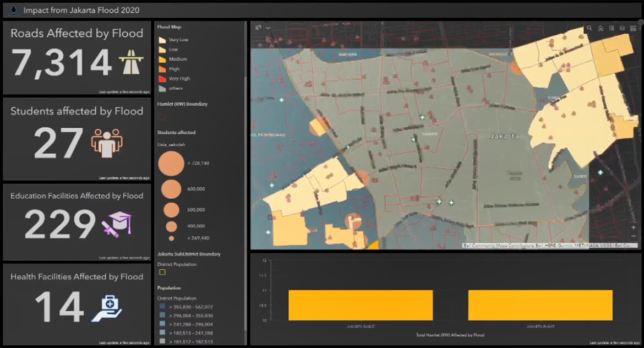Click the 'Health Facilities Affected by Flood' heading

tap(77, 276)
